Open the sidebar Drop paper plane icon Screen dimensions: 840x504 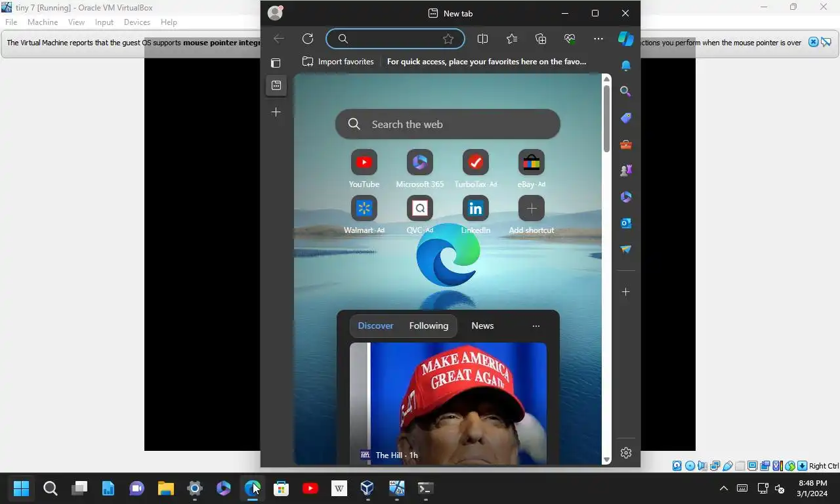click(x=626, y=249)
